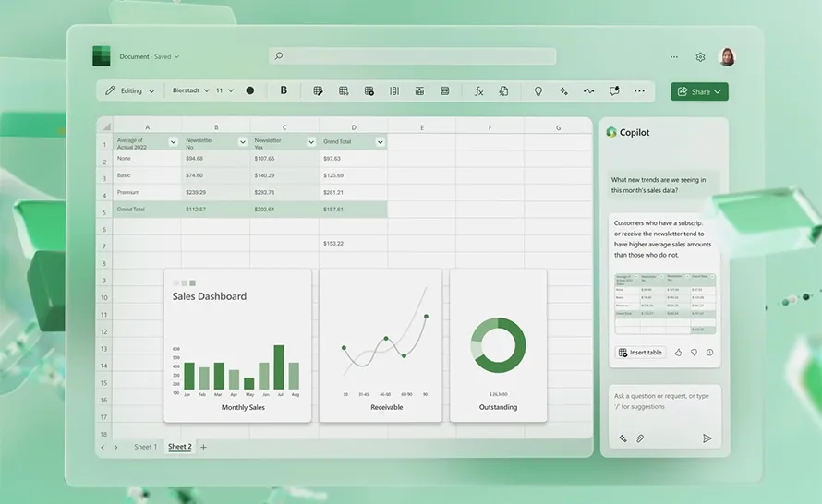
Task: Pick the dark font color swatch
Action: [x=250, y=90]
